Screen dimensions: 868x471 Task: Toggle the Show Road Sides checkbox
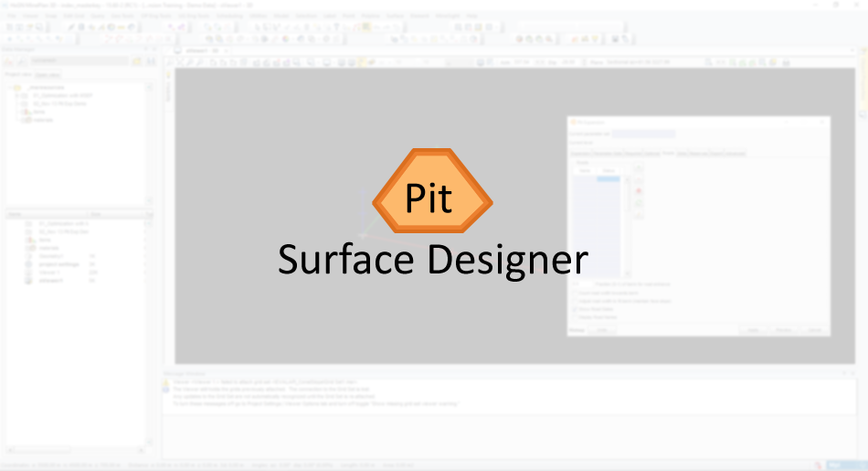tap(576, 309)
